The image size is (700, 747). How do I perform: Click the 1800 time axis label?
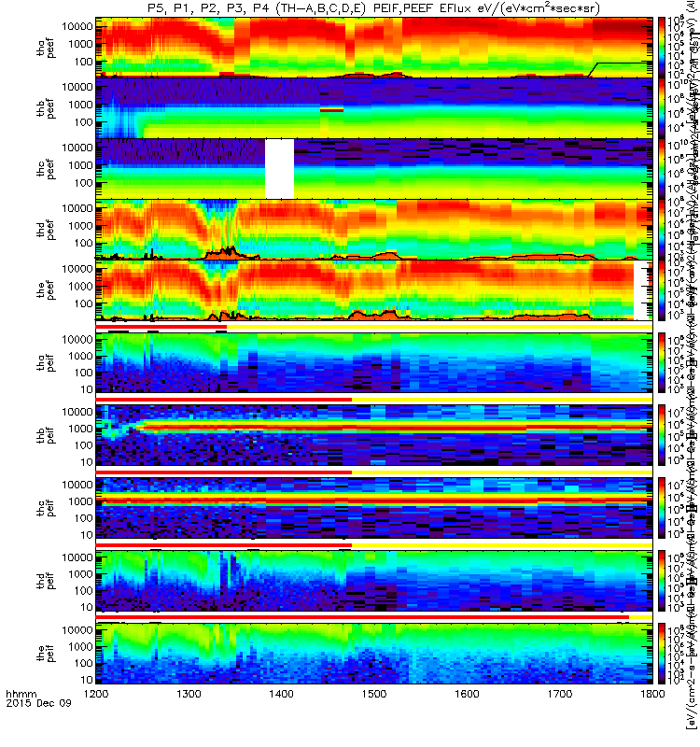[652, 694]
